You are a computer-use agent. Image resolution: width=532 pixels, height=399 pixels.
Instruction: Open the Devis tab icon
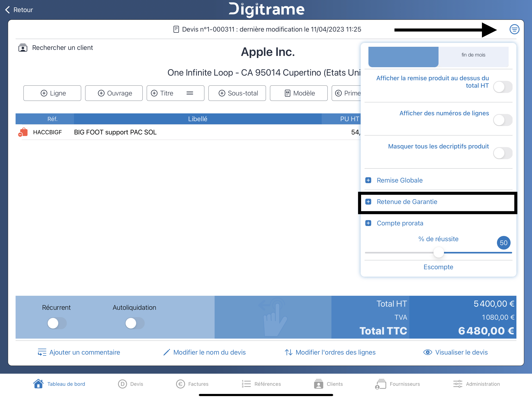click(122, 384)
